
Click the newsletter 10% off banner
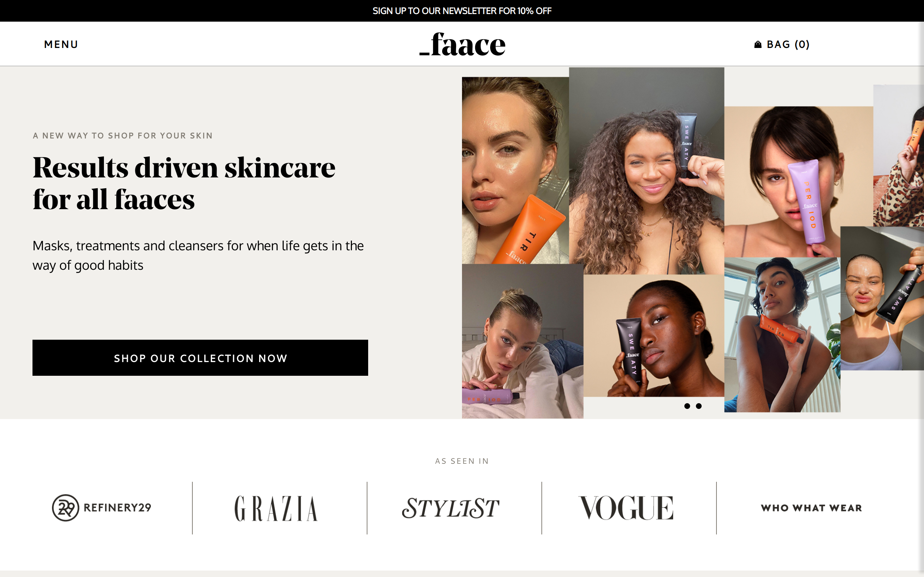(462, 11)
